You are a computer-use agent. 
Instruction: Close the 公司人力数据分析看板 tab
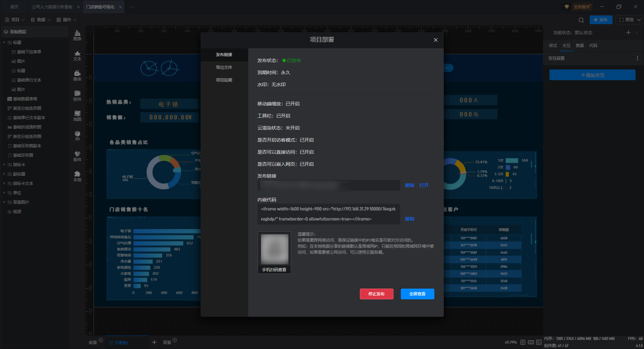click(x=78, y=7)
